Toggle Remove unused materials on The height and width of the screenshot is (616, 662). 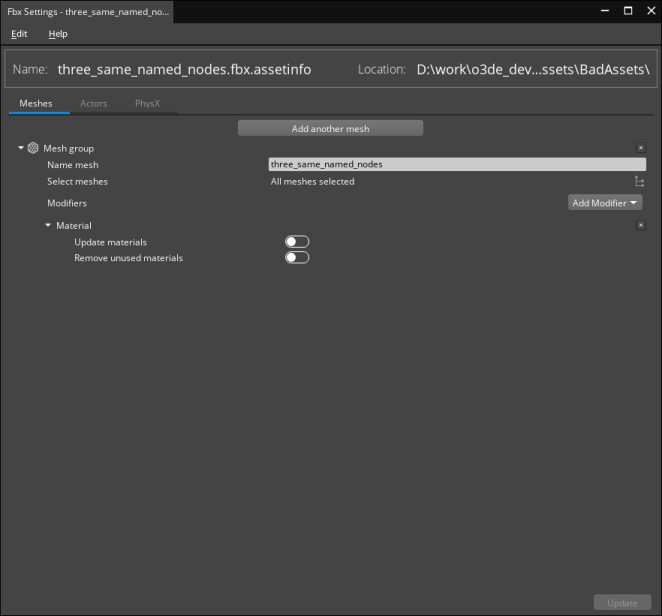(x=297, y=258)
